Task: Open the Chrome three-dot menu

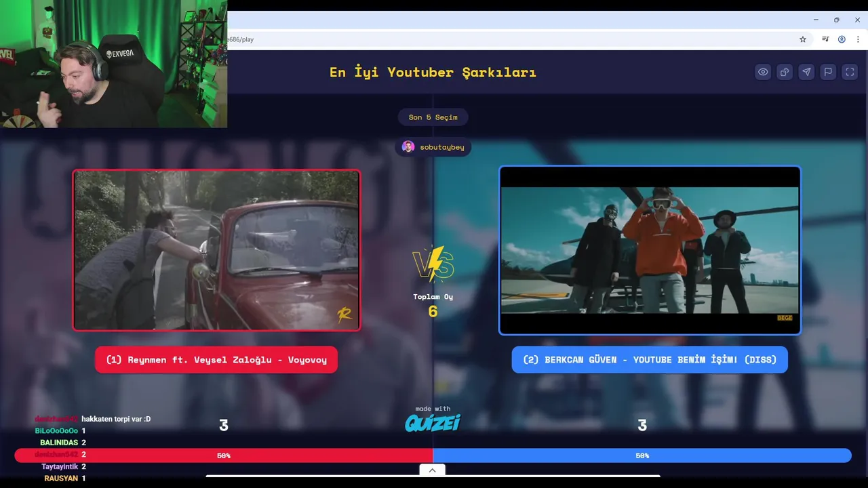Action: click(857, 39)
